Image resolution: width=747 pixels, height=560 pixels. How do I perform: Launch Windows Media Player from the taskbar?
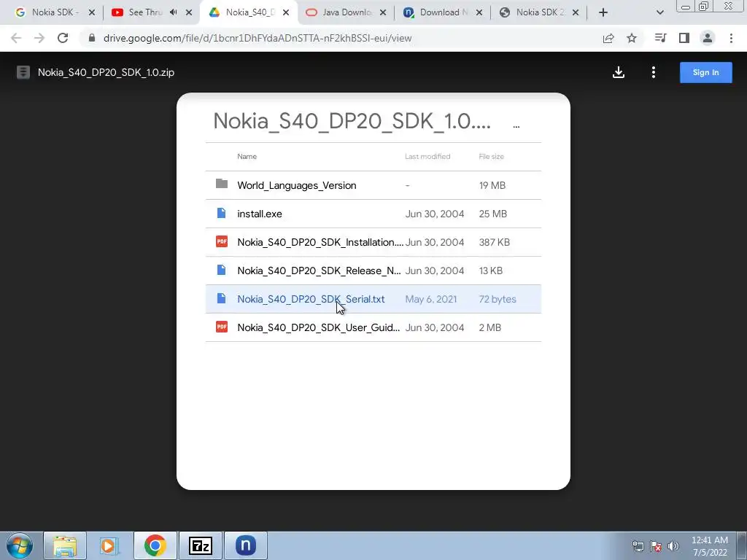click(x=109, y=545)
